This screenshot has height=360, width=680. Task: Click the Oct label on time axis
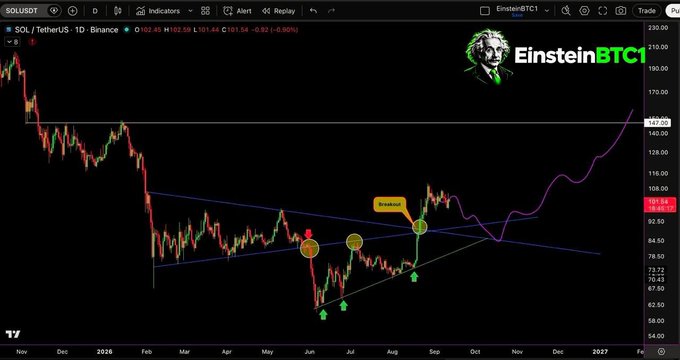pos(475,352)
